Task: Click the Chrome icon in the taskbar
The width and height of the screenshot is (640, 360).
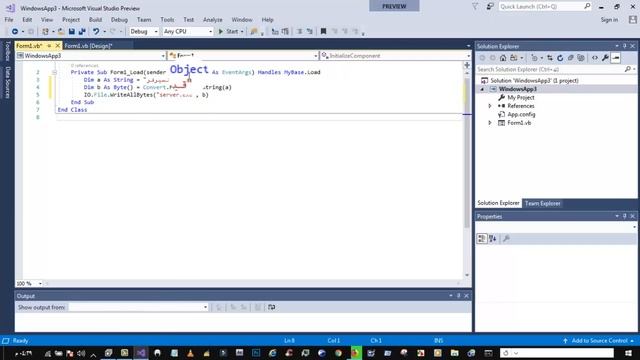Action: pyautogui.click(x=338, y=353)
